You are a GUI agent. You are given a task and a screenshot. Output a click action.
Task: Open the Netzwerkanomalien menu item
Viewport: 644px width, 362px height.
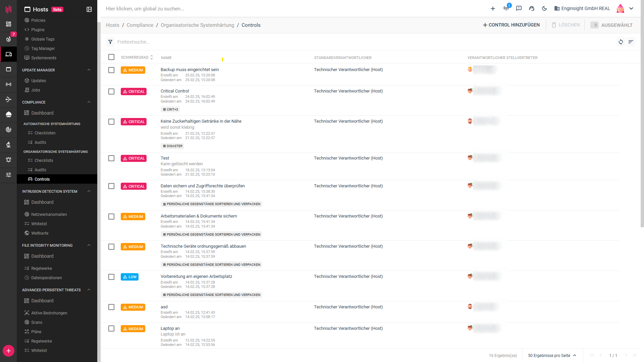(49, 215)
